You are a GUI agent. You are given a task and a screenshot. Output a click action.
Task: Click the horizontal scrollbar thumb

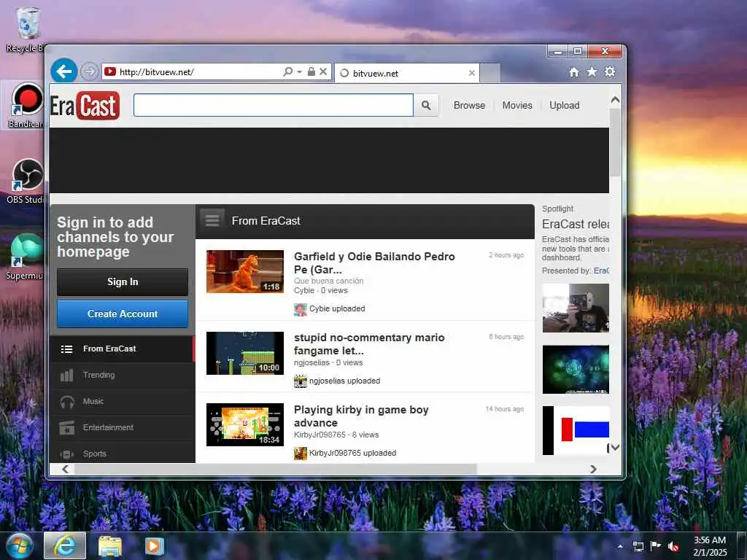(x=275, y=469)
